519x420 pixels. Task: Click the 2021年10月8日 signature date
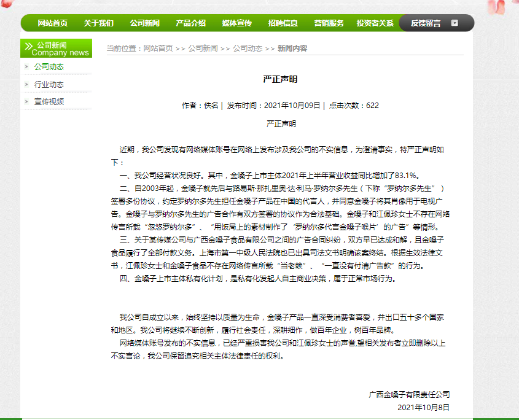tap(423, 408)
